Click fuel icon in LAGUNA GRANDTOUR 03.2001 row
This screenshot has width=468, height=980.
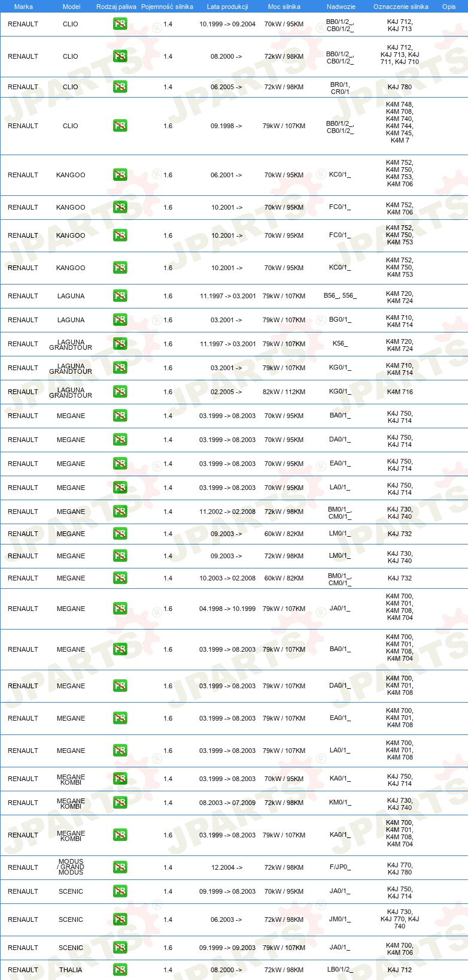click(x=120, y=368)
